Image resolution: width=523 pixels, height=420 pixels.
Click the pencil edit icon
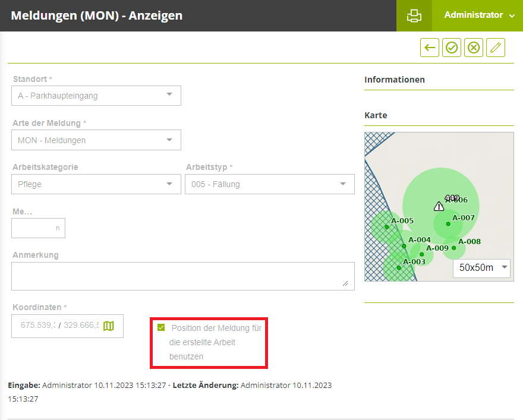pos(496,48)
